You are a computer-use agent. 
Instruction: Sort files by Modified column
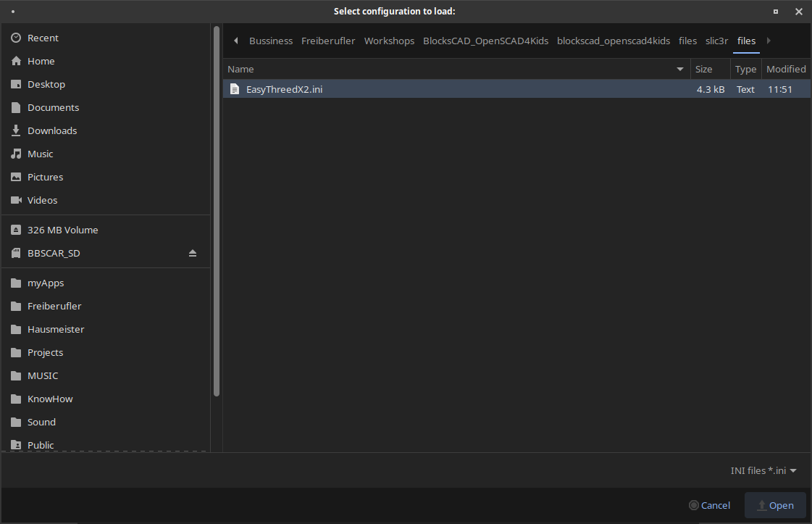(786, 69)
